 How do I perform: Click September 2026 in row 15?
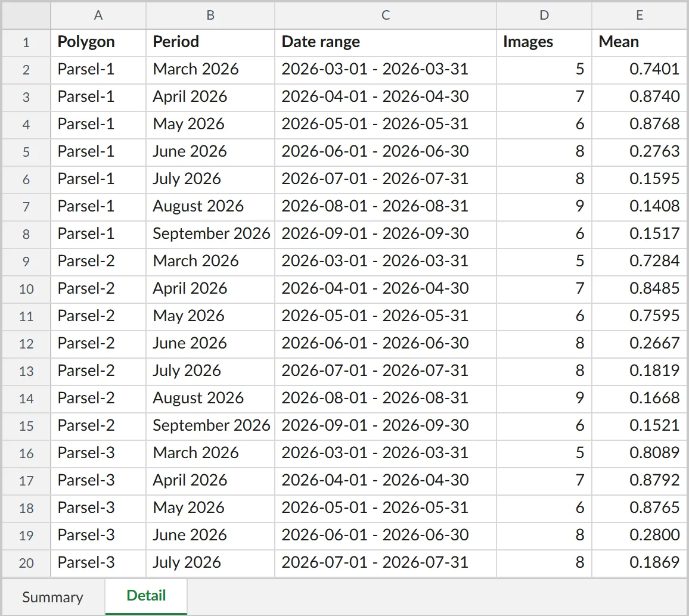[x=210, y=426]
